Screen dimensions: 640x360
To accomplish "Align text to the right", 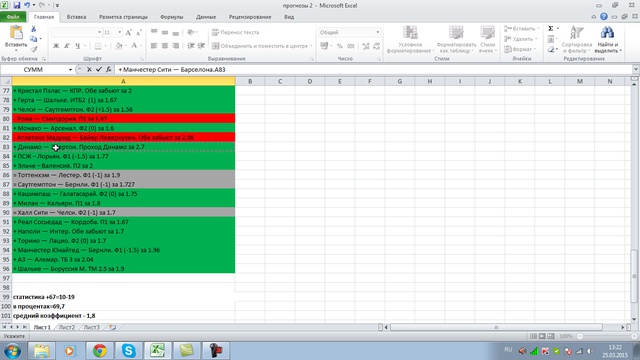I will (175, 46).
